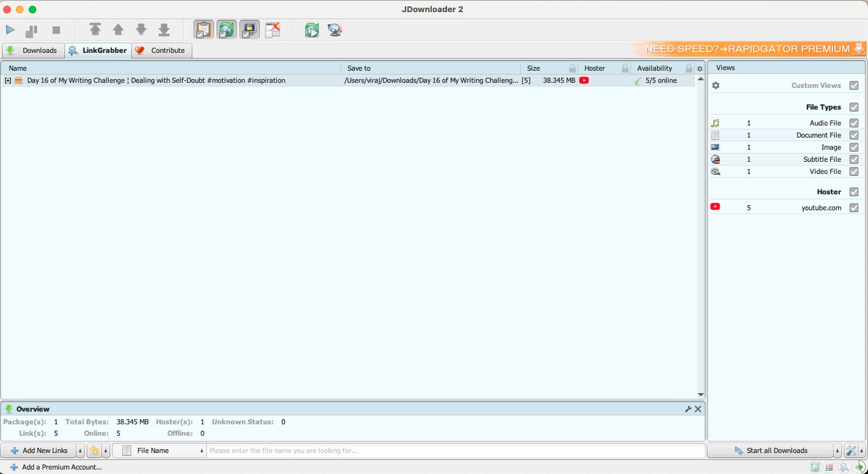Uncheck the Audio File type checkbox
Image resolution: width=868 pixels, height=474 pixels.
point(855,122)
